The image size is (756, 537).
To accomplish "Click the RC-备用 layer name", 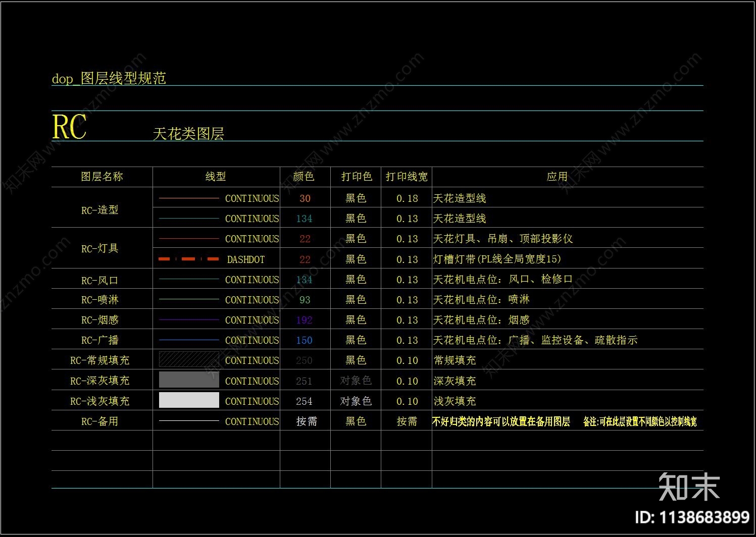I will tap(100, 421).
